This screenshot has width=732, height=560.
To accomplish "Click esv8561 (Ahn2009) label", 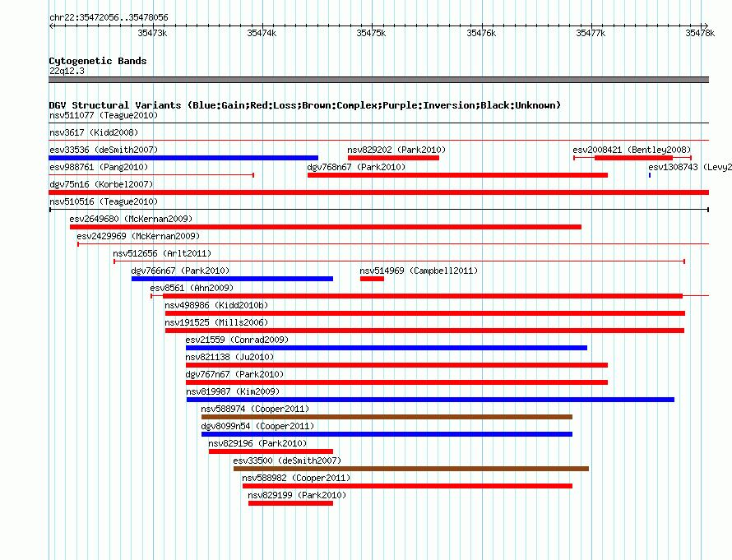I will click(x=192, y=288).
